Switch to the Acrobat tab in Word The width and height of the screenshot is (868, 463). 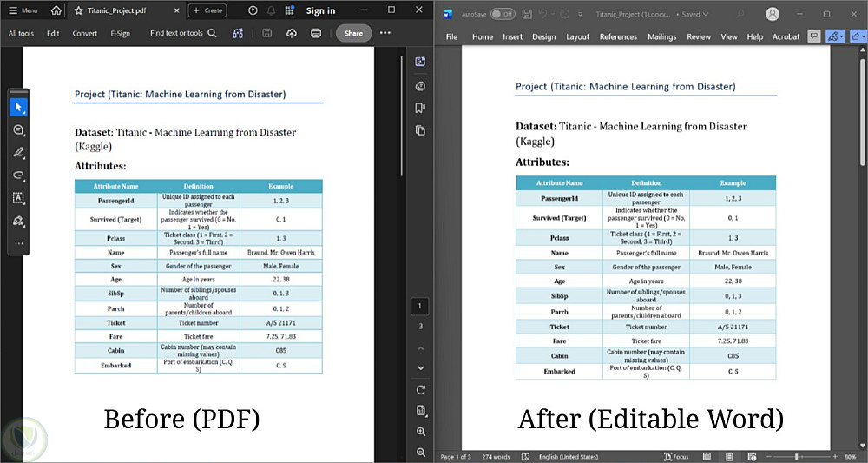coord(786,36)
